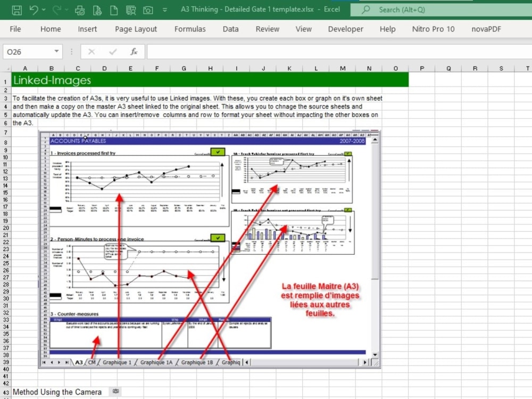Click inside the formula bar field
This screenshot has height=399, width=532.
point(339,52)
